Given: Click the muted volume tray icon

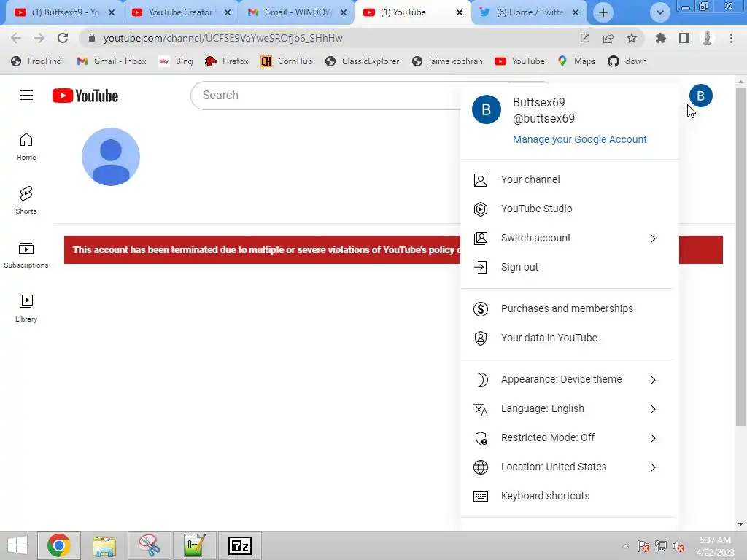Looking at the screenshot, I should coord(678,546).
